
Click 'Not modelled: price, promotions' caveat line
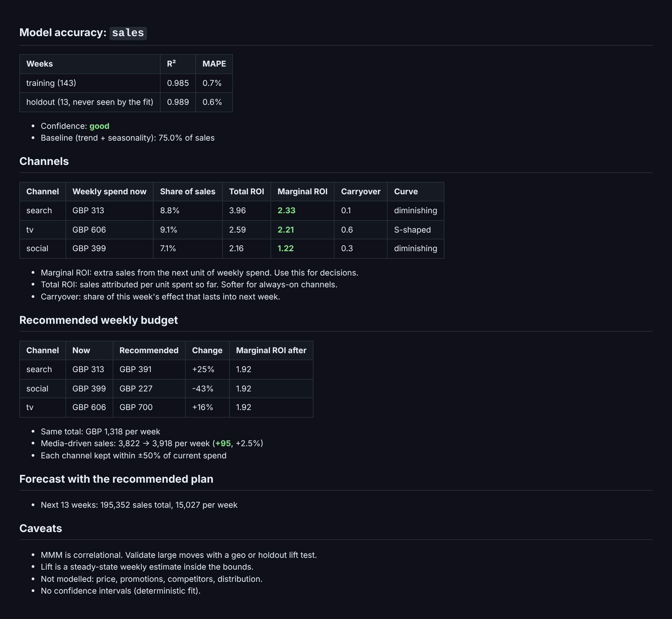pyautogui.click(x=152, y=579)
